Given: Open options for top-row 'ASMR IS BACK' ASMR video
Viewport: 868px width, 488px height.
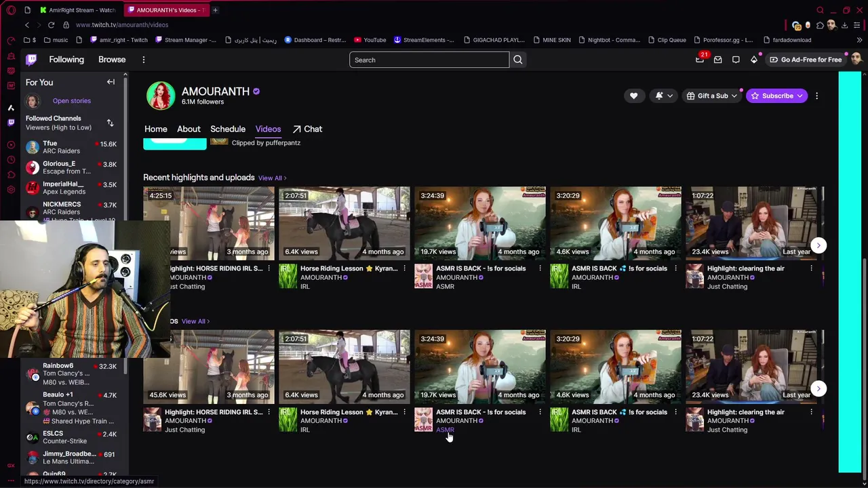Looking at the screenshot, I should [540, 268].
